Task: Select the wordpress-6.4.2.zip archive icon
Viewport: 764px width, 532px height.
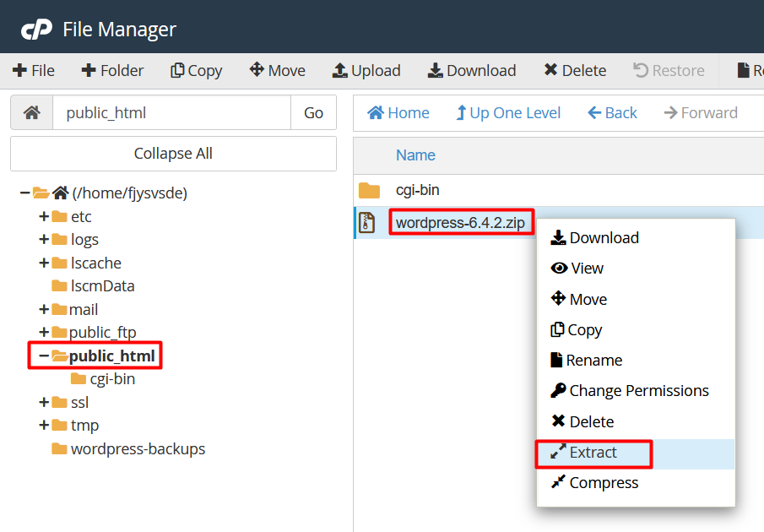Action: click(x=367, y=223)
